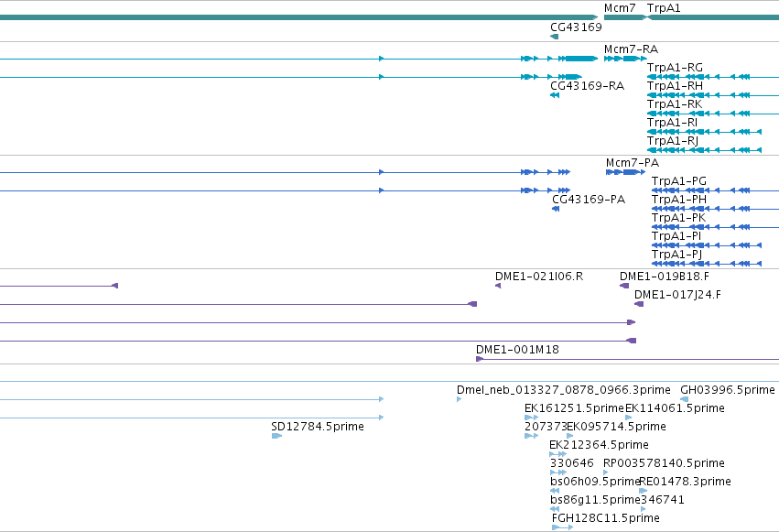
Task: Select the bs86g11.5prime arrow glyph
Action: (x=555, y=510)
